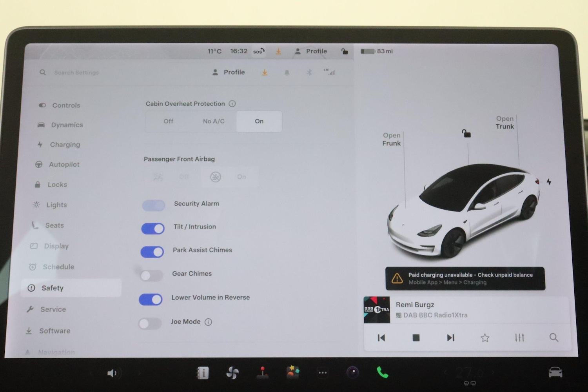Image resolution: width=588 pixels, height=392 pixels.
Task: Open the dashcam viewer icon
Action: tap(352, 373)
